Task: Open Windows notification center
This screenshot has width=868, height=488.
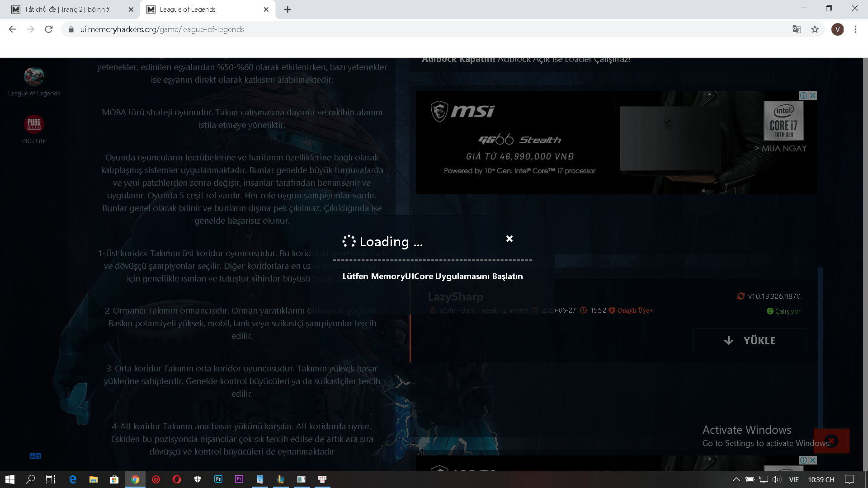Action: tap(849, 479)
